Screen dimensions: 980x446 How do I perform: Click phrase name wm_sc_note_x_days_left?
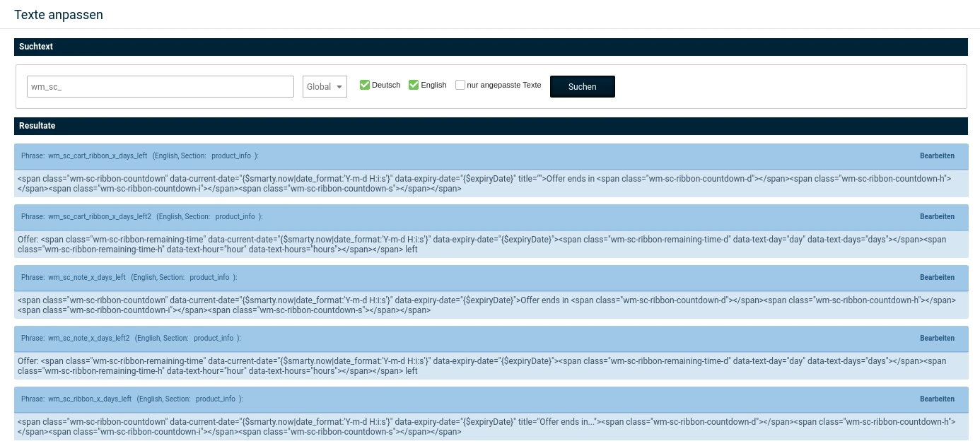coord(87,277)
